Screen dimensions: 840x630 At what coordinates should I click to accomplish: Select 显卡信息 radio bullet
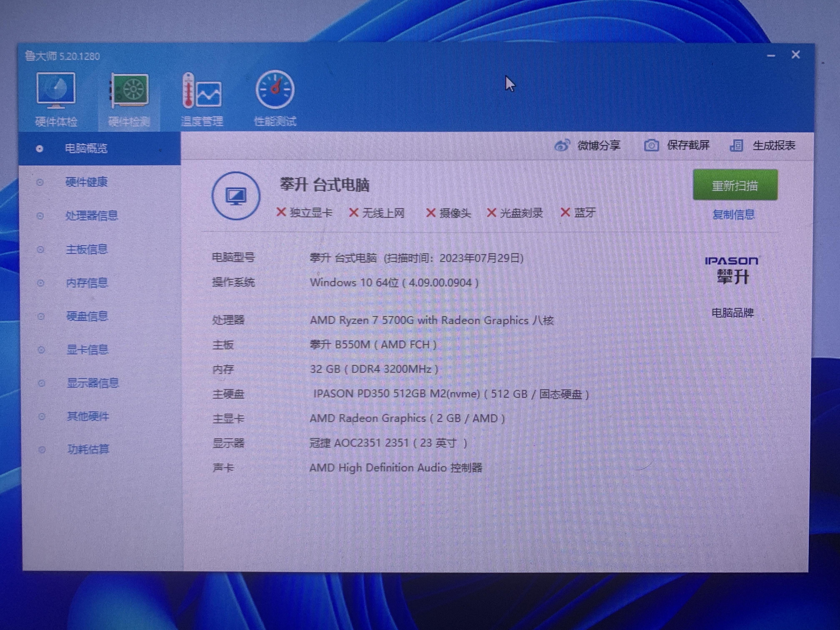tap(41, 350)
